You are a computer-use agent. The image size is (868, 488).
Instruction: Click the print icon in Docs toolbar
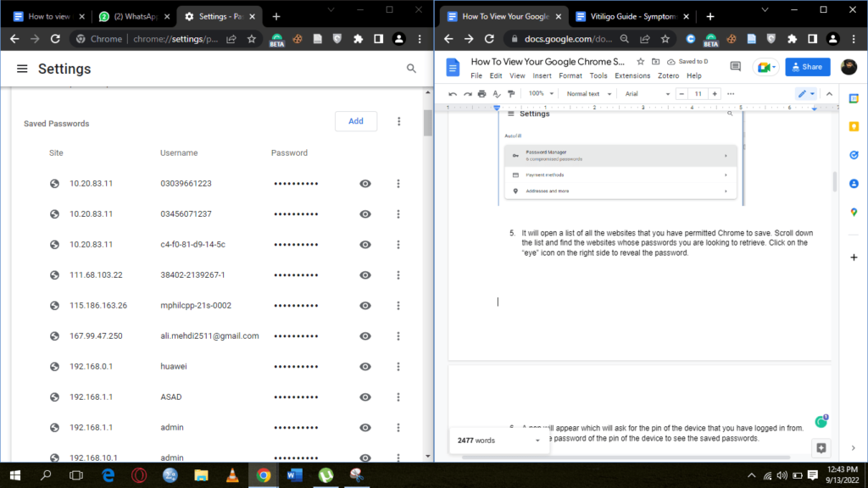(x=481, y=94)
